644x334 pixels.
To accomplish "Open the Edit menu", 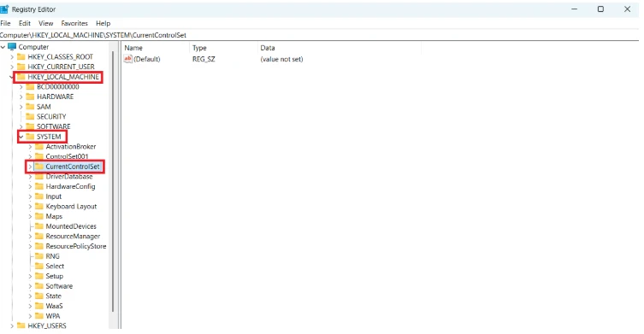I will point(25,23).
